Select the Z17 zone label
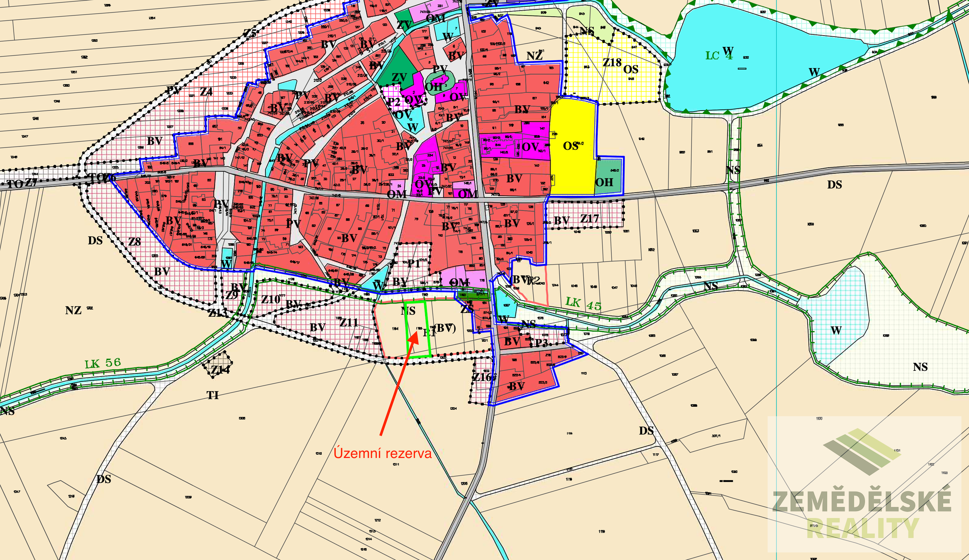 click(589, 219)
